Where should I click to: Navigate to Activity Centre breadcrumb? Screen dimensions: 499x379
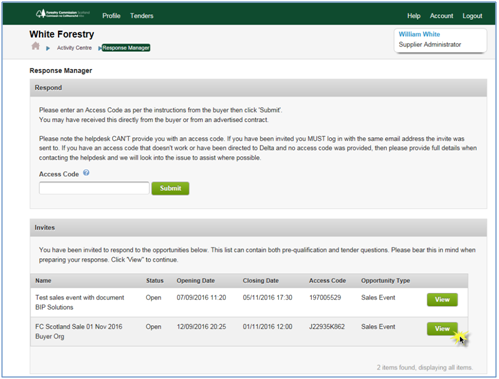[x=74, y=48]
